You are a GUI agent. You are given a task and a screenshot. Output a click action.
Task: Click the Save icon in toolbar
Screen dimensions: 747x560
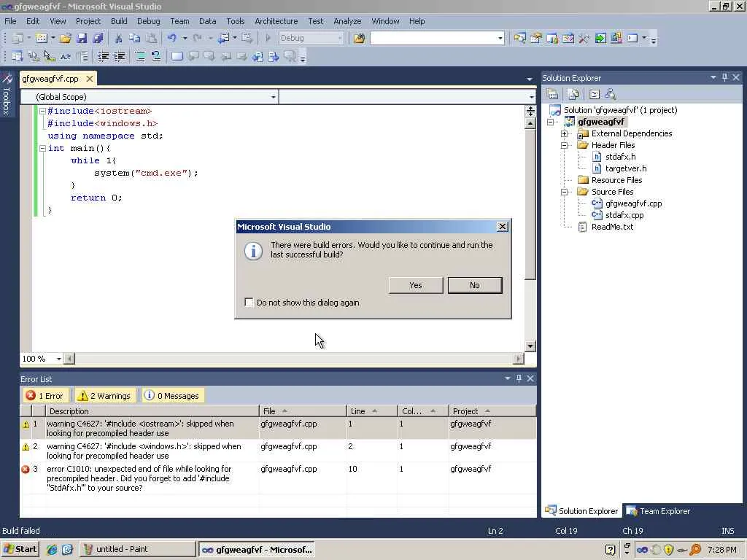click(x=82, y=38)
